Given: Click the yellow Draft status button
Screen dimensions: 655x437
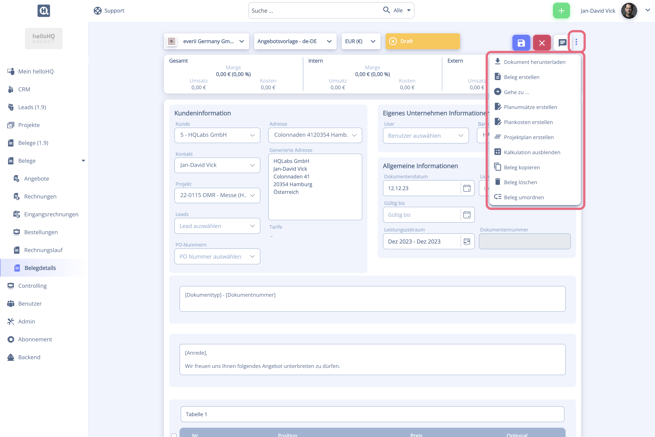Looking at the screenshot, I should 422,41.
